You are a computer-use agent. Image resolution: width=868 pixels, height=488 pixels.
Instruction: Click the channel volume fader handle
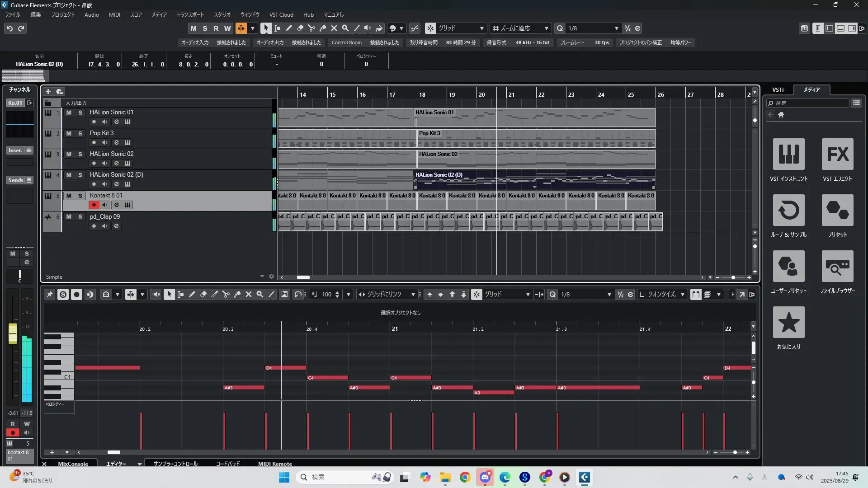(x=13, y=333)
